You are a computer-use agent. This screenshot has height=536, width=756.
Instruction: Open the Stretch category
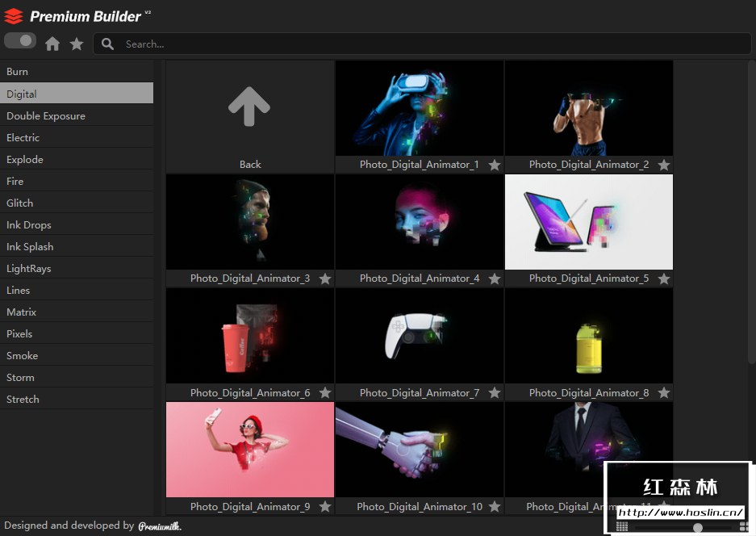coord(77,399)
